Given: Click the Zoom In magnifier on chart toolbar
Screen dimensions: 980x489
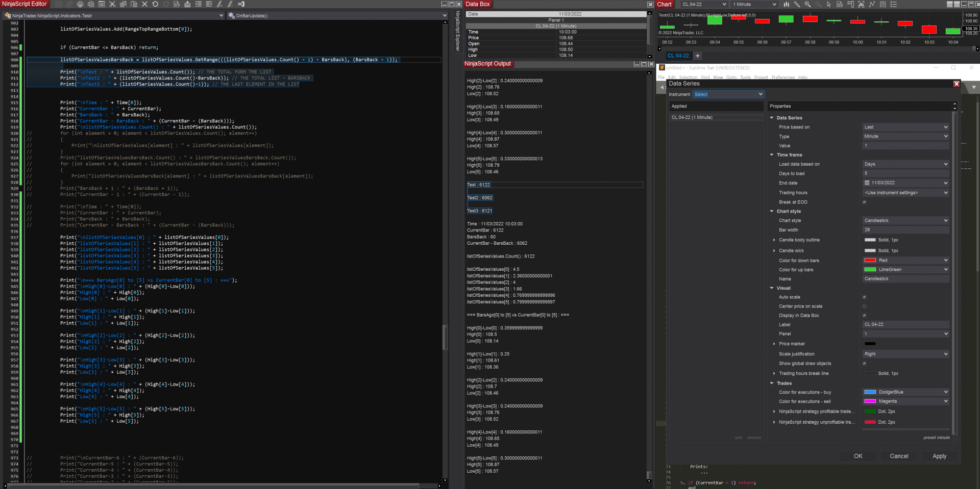Looking at the screenshot, I should point(807,4).
